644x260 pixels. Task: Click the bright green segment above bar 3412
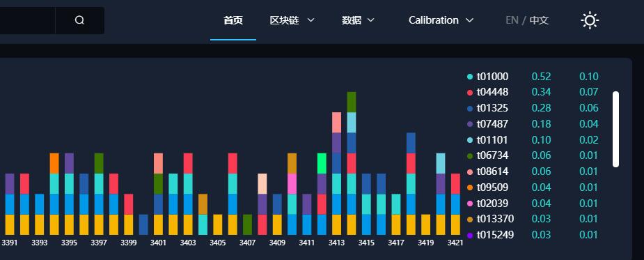[322, 163]
